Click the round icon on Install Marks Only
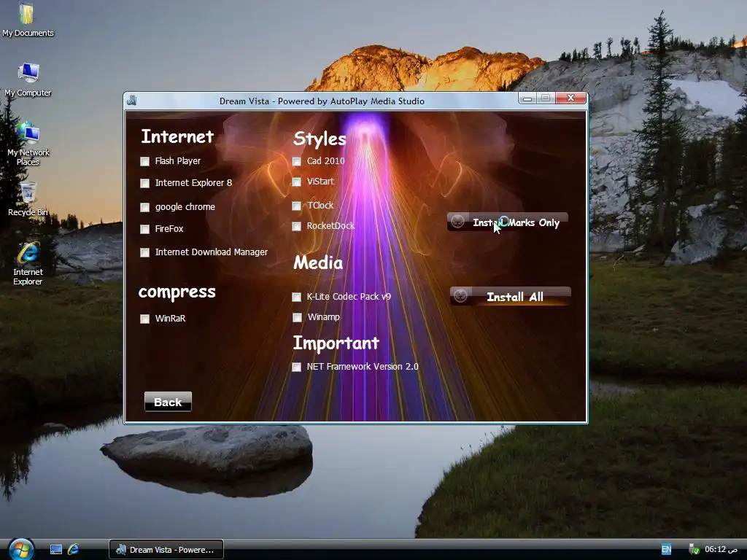747x560 pixels. tap(458, 222)
